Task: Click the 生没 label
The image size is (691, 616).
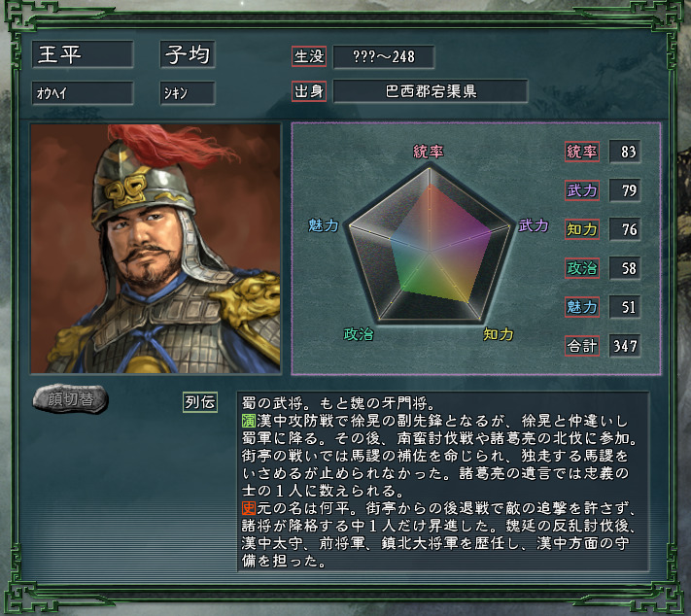Action: [x=309, y=56]
